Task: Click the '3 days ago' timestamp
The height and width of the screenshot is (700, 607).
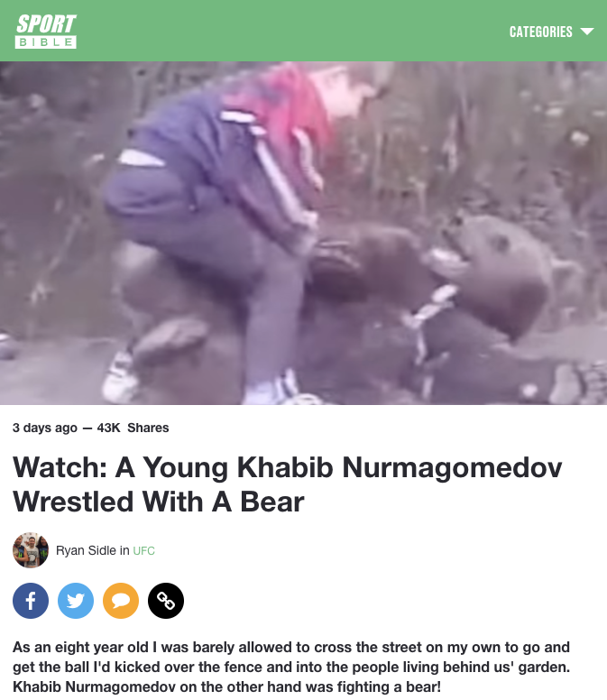Action: (x=44, y=428)
